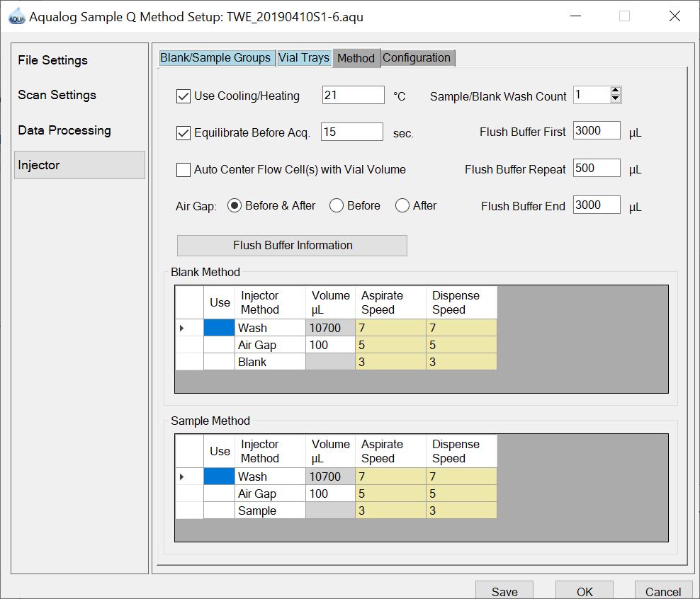Viewport: 700px width, 599px height.
Task: Toggle Use Cooling/Heating checkbox
Action: (184, 96)
